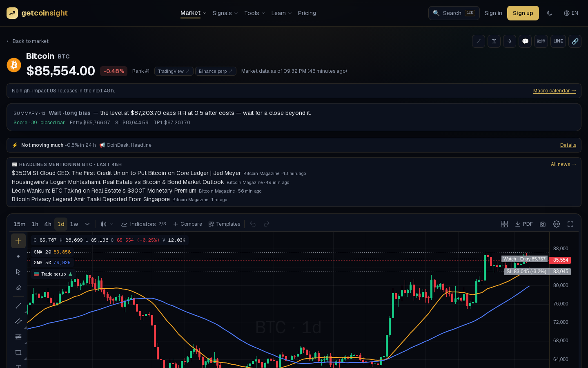The width and height of the screenshot is (588, 368).
Task: Switch chart to 4h timeframe
Action: (48, 224)
